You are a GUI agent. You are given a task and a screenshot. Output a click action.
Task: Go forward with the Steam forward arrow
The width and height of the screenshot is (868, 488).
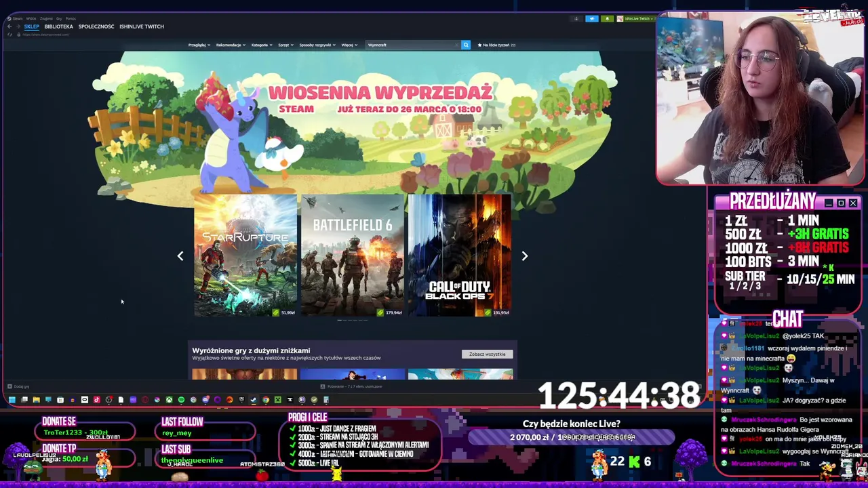click(x=18, y=26)
